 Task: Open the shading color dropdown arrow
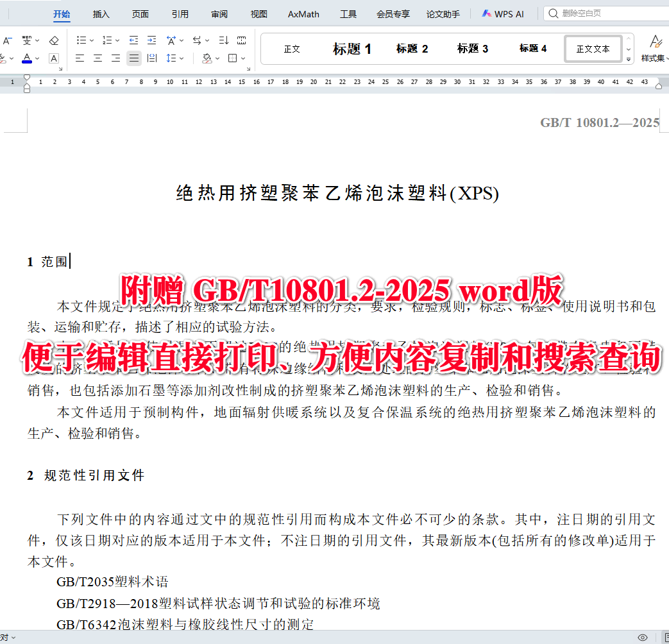tap(217, 58)
